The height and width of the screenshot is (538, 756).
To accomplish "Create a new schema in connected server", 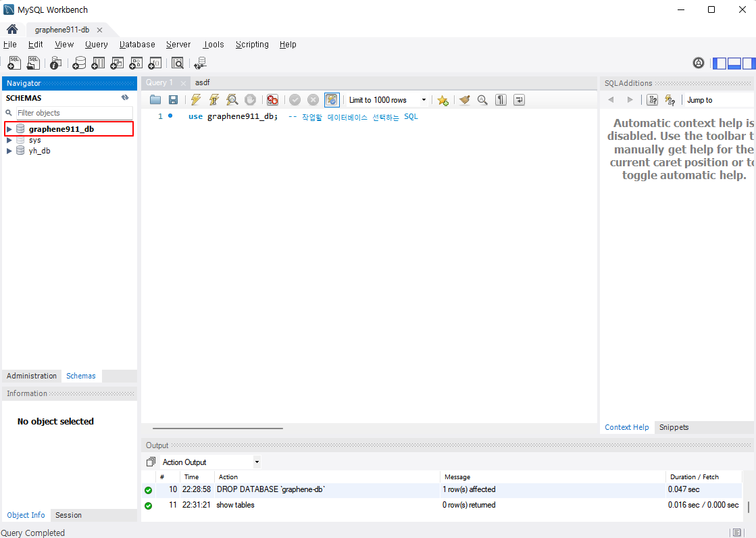I will pyautogui.click(x=79, y=63).
